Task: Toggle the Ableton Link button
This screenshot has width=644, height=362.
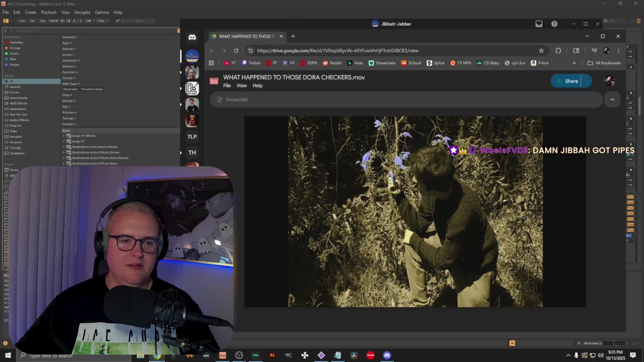Action: [22, 21]
